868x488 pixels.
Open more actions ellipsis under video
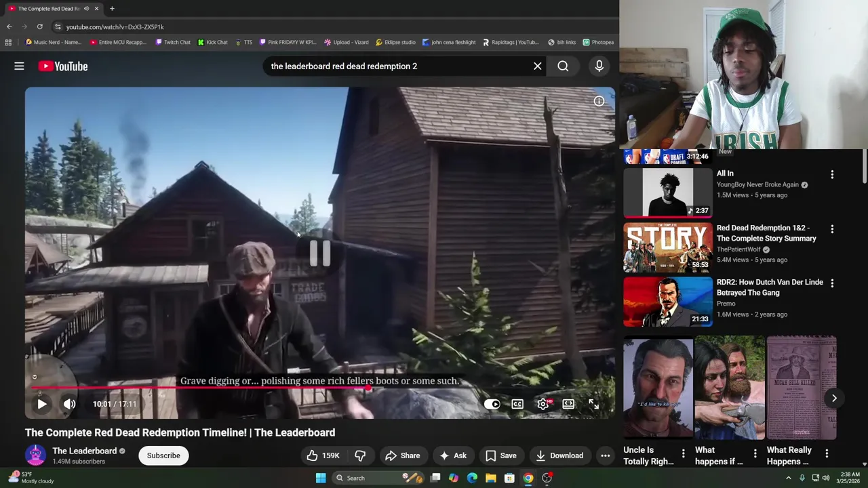605,455
